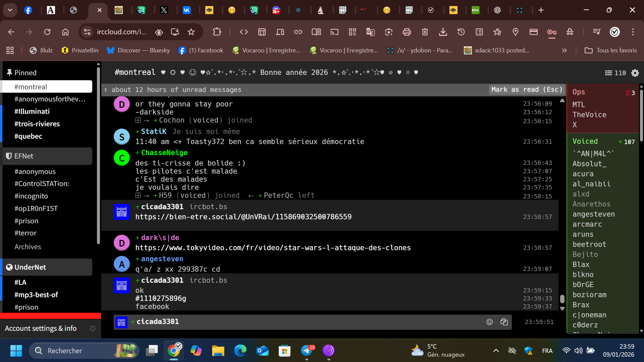Image resolution: width=644 pixels, height=362 pixels.
Task: Open the channel settings gear icon
Action: click(635, 73)
